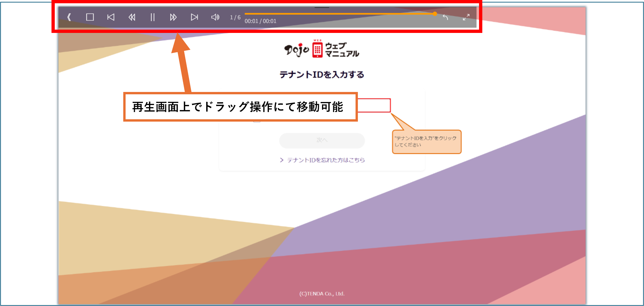Click the orange instruction callout bubble
The width and height of the screenshot is (644, 306).
[427, 142]
